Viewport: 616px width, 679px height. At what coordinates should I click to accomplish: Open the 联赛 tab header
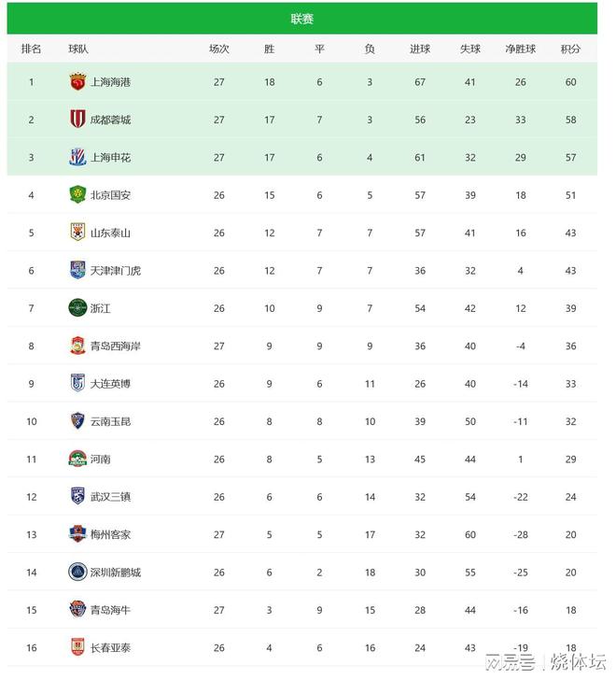pyautogui.click(x=301, y=19)
